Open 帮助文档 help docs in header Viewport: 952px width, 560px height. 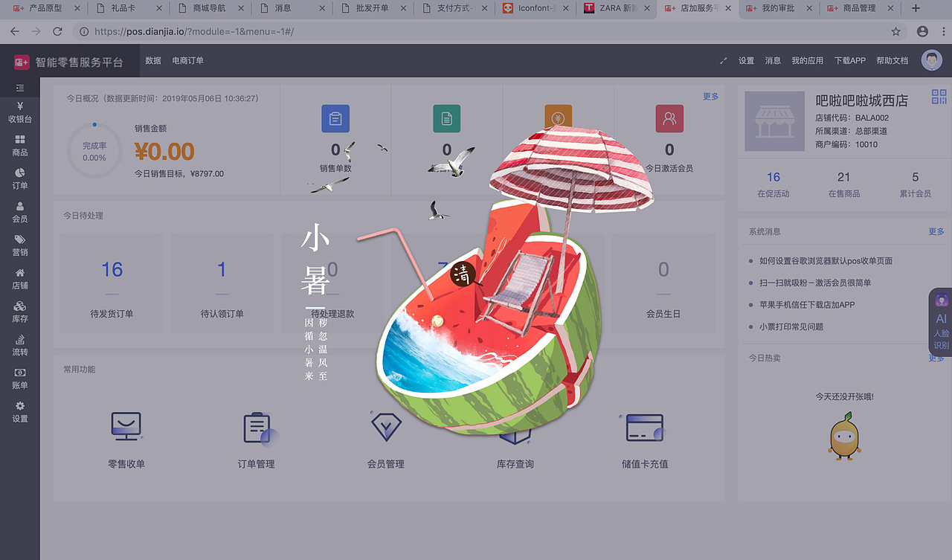pyautogui.click(x=892, y=61)
